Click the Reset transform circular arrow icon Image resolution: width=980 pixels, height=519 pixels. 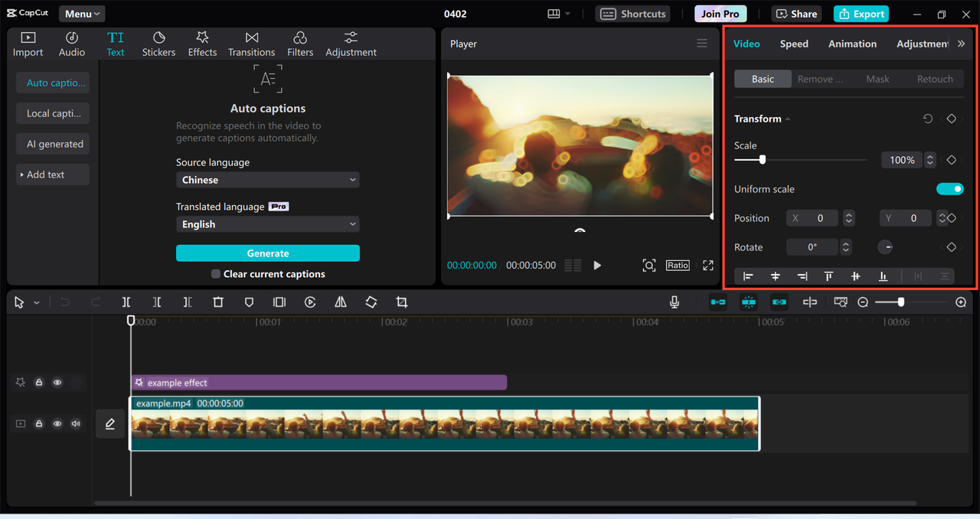click(x=928, y=119)
